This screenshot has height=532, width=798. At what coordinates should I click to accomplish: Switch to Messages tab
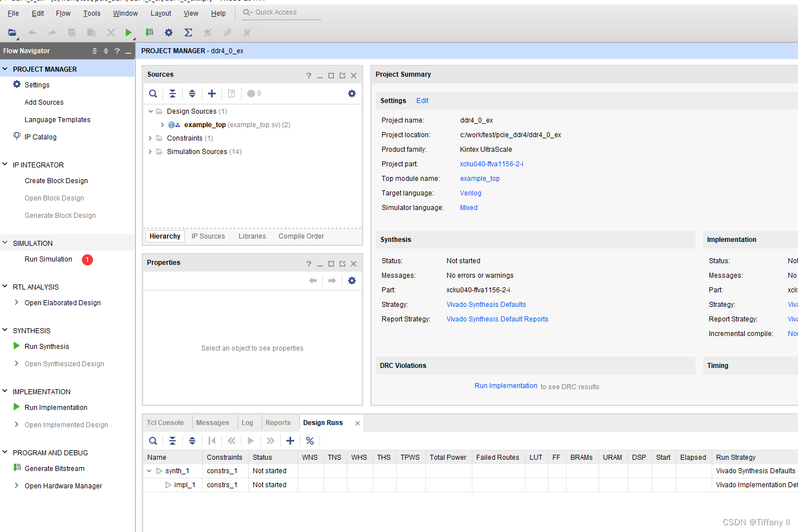[x=212, y=423]
